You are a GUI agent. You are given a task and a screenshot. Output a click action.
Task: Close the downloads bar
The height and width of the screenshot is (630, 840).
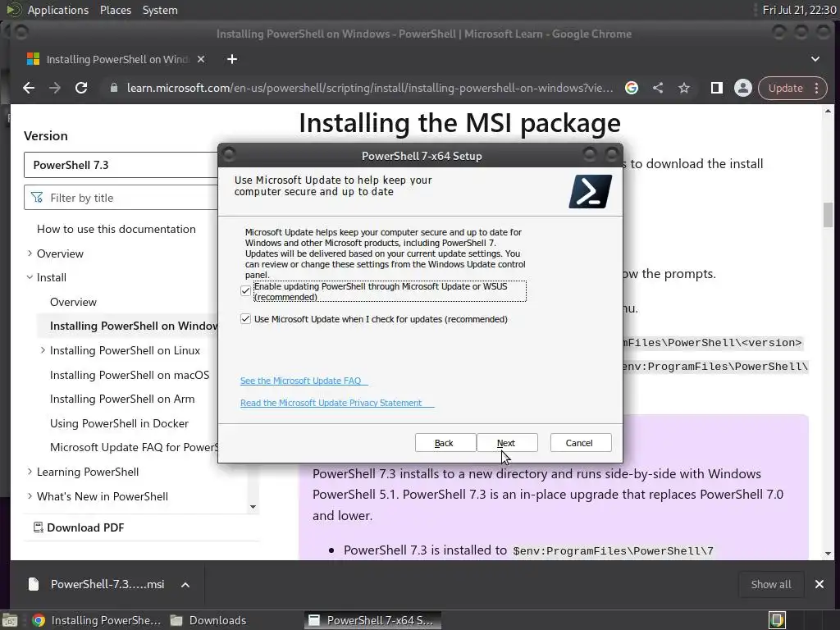pyautogui.click(x=819, y=584)
